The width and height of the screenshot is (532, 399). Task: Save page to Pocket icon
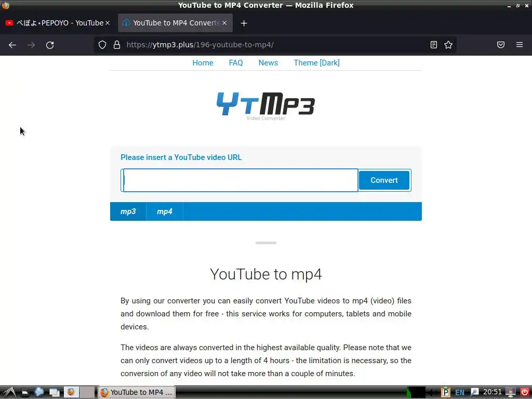[x=501, y=45]
